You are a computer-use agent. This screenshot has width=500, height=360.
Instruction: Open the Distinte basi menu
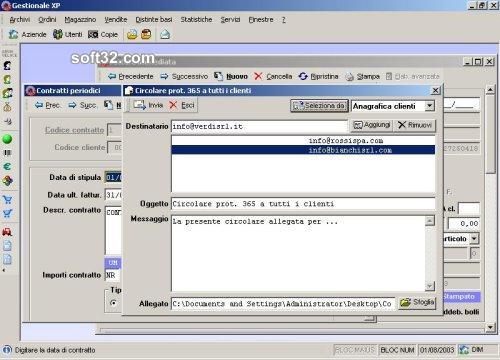[x=154, y=20]
